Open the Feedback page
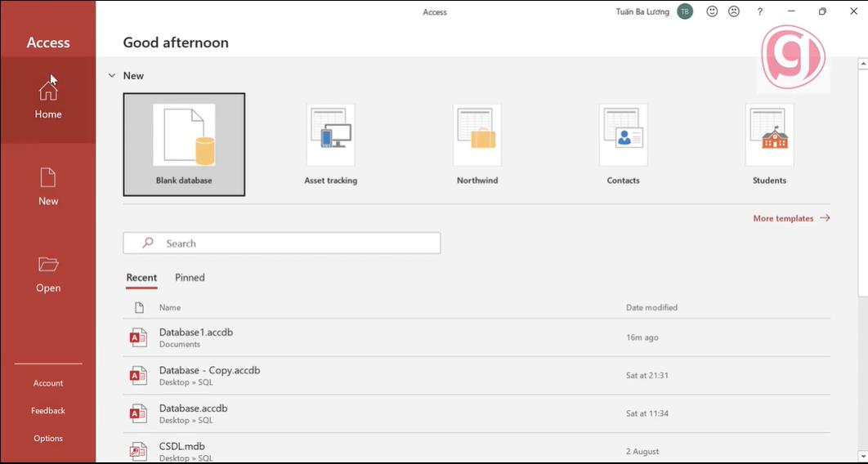Viewport: 868px width, 464px height. [x=48, y=411]
